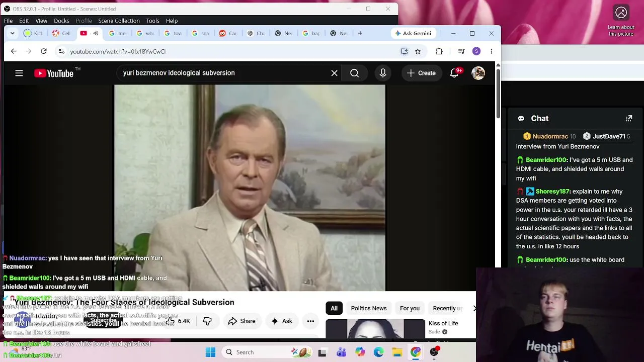Viewport: 644px width, 362px height.
Task: Select the 'All' filter chip
Action: (334, 308)
